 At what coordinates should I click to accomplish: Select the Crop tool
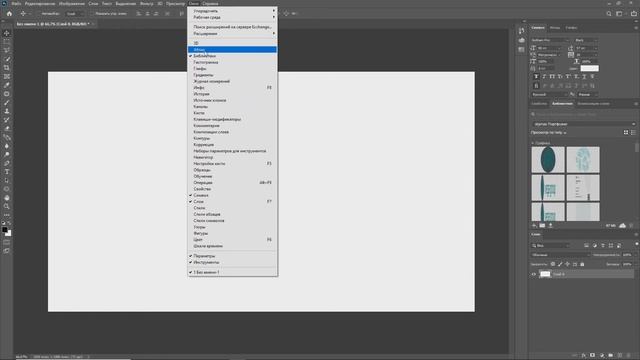tap(7, 68)
